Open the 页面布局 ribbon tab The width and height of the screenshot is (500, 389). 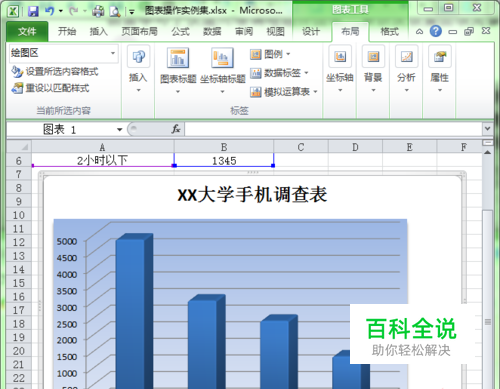[139, 31]
